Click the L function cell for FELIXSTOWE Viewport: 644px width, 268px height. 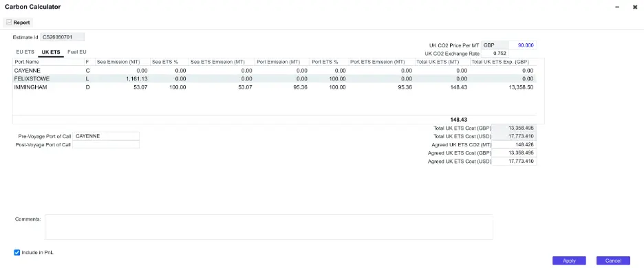89,79
